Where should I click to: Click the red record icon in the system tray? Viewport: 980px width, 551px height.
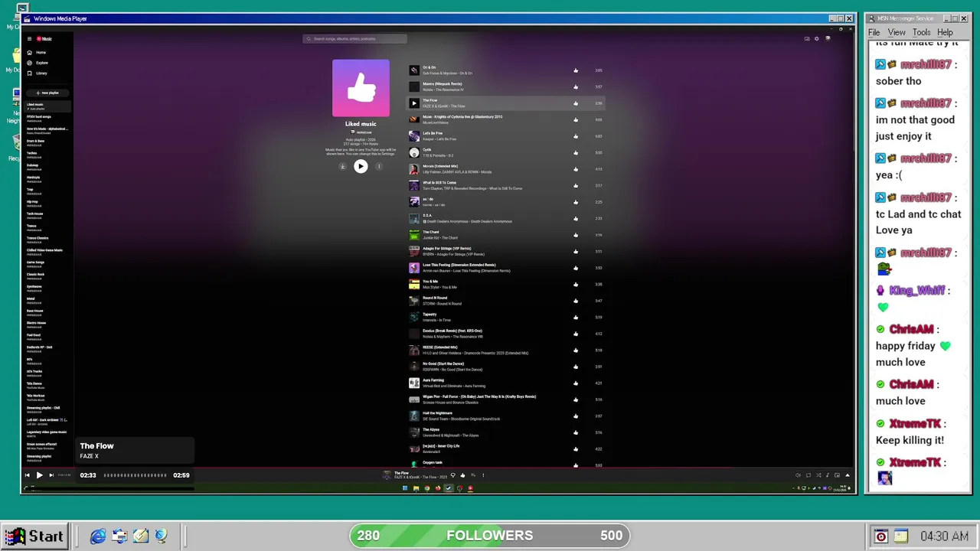point(880,536)
